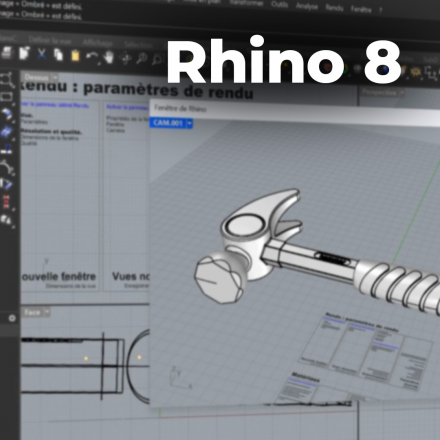
Task: Click the new document icon
Action: click(24, 53)
